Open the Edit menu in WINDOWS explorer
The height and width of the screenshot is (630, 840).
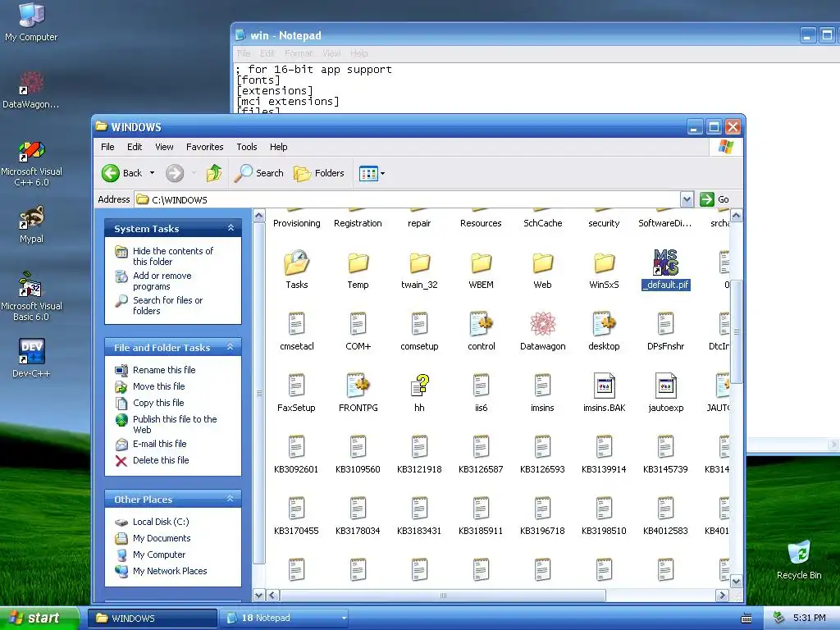pos(135,147)
